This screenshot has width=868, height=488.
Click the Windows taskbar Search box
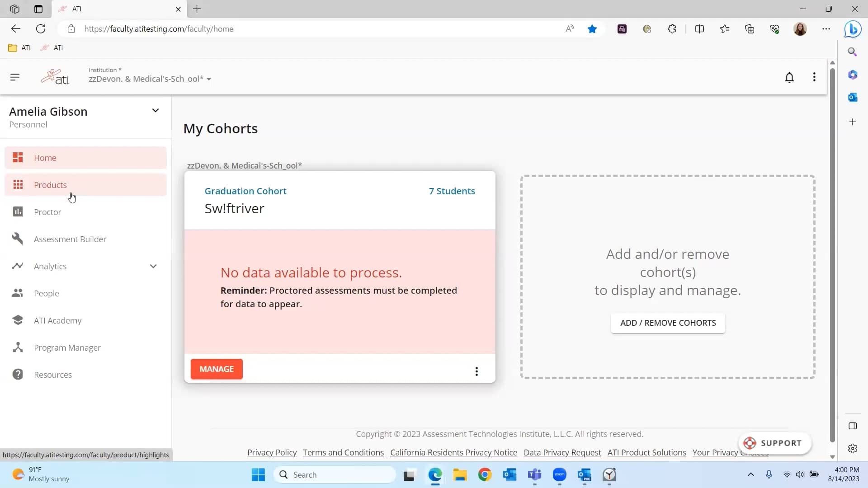[x=335, y=474]
